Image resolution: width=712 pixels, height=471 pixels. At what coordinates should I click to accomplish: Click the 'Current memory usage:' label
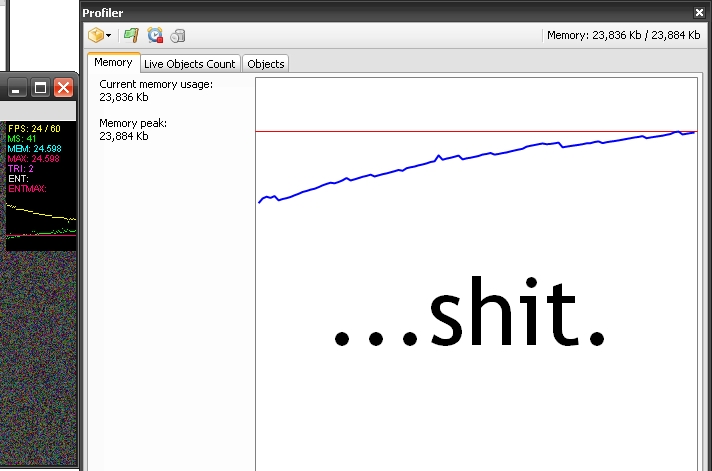tap(156, 84)
